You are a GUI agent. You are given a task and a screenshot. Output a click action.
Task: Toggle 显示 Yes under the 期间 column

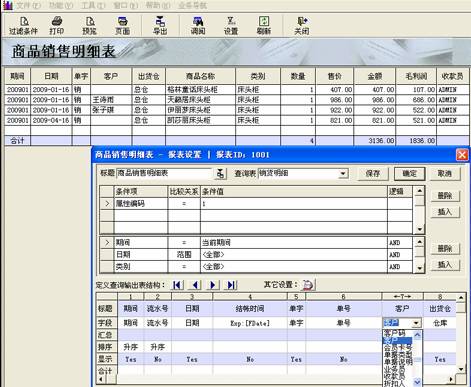pos(131,359)
